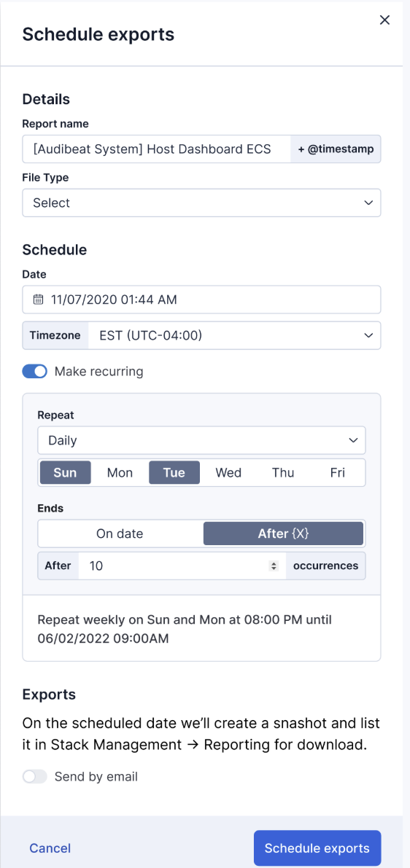The image size is (410, 868).
Task: Click the After occurrences number field
Action: pyautogui.click(x=182, y=566)
